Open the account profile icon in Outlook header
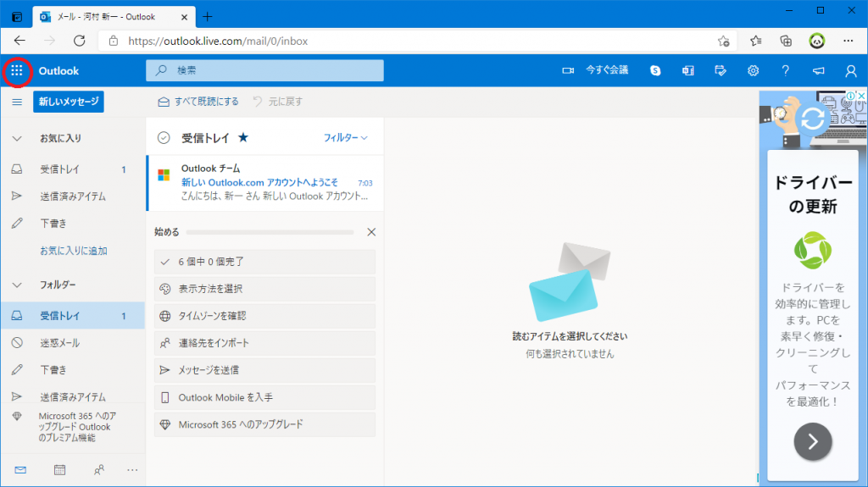This screenshot has width=868, height=487. point(851,71)
